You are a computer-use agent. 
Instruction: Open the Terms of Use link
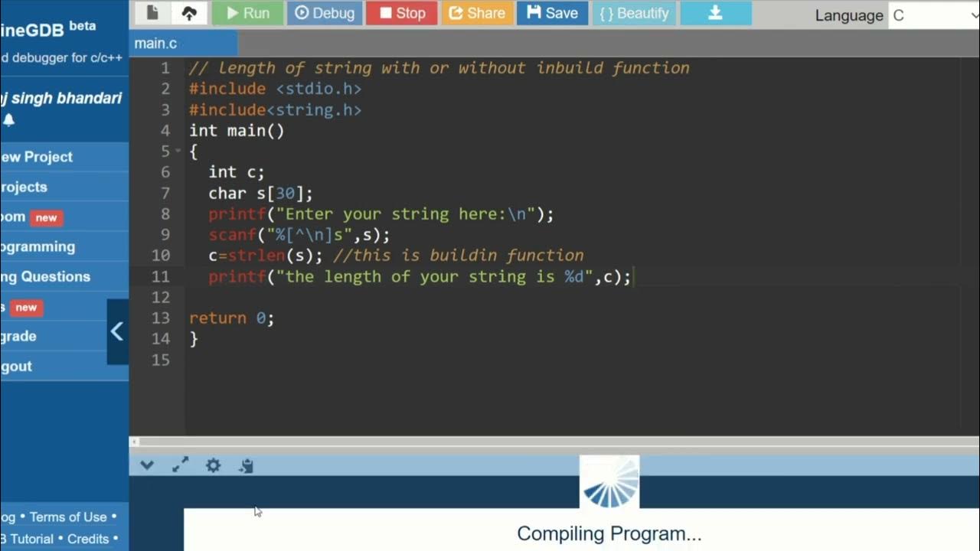[x=68, y=517]
